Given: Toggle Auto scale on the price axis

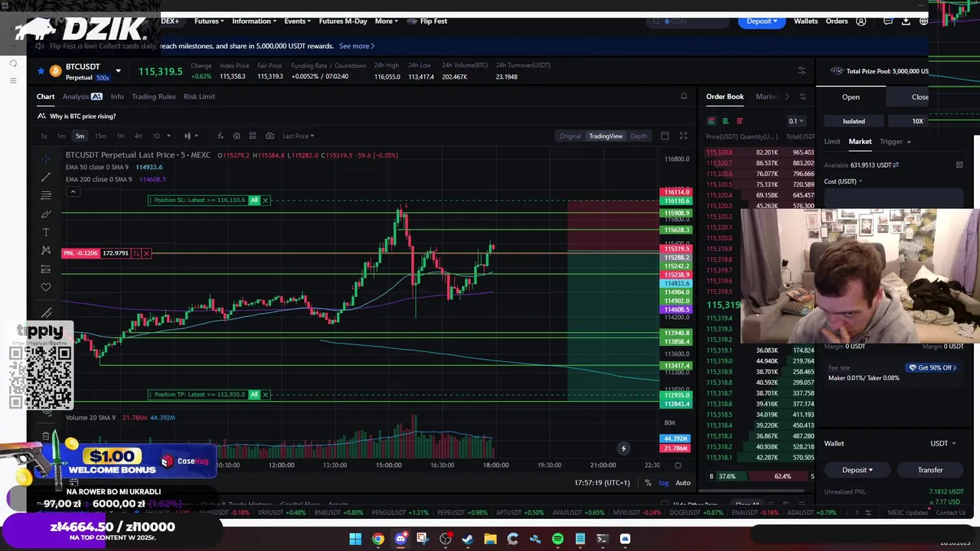Looking at the screenshot, I should 683,483.
